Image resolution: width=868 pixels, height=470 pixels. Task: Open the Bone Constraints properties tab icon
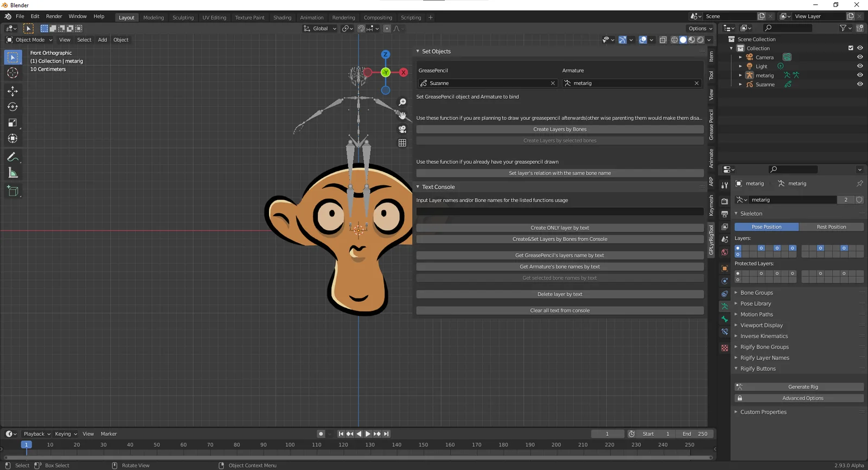click(725, 332)
